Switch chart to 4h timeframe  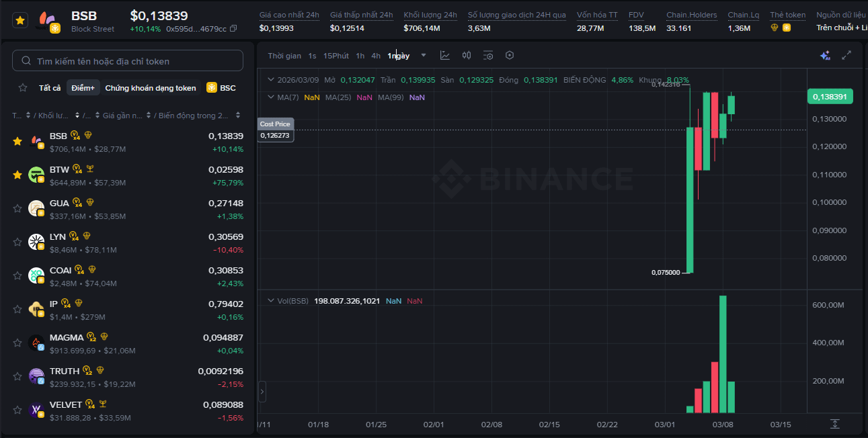coord(376,56)
